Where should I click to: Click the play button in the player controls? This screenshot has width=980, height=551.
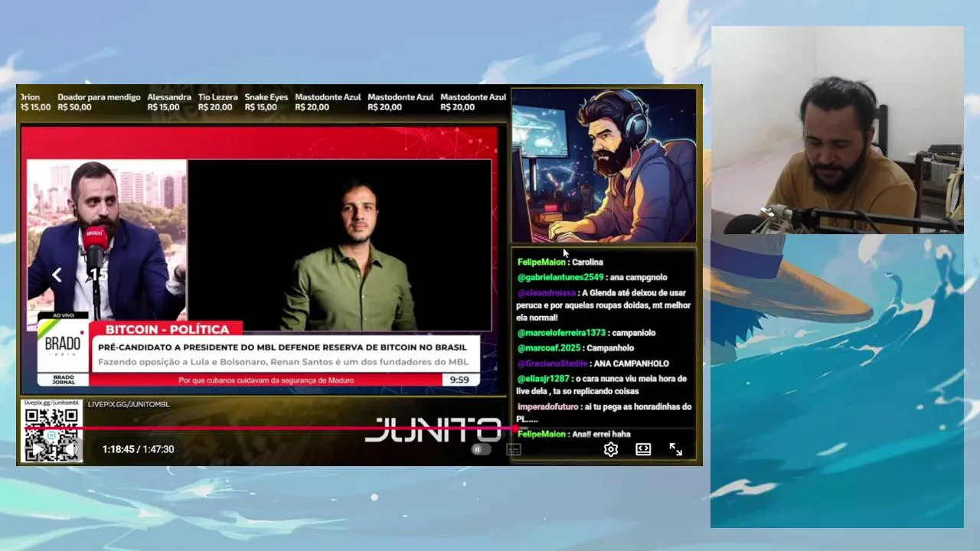click(x=37, y=449)
